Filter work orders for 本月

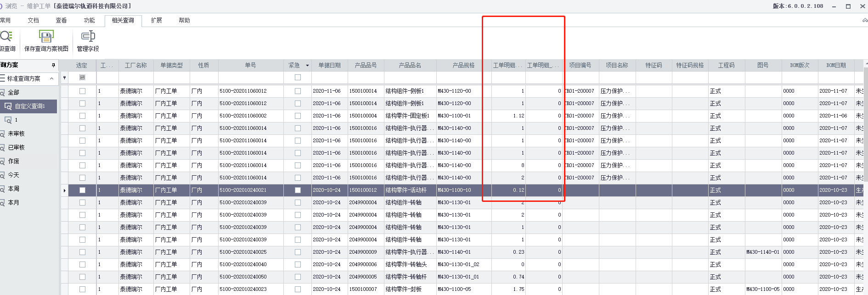tap(13, 202)
